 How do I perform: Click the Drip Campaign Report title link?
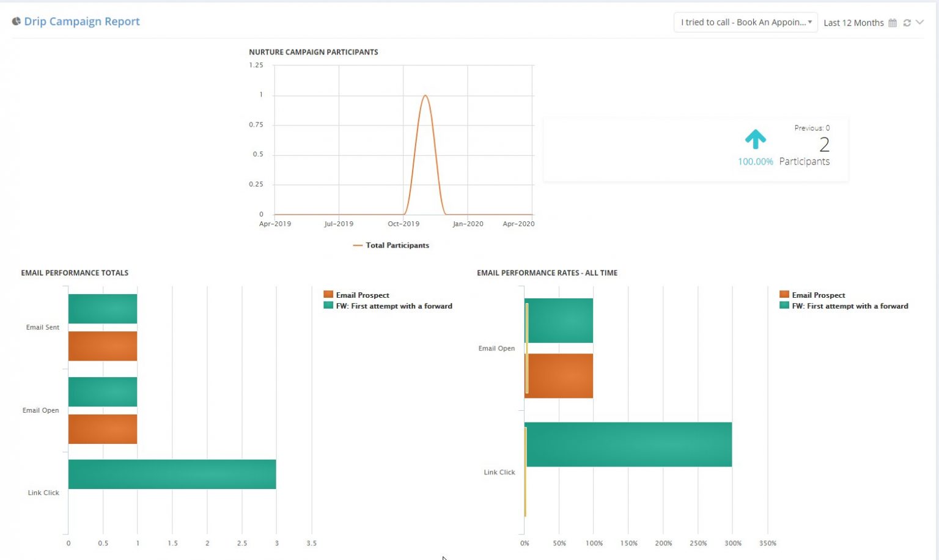81,21
